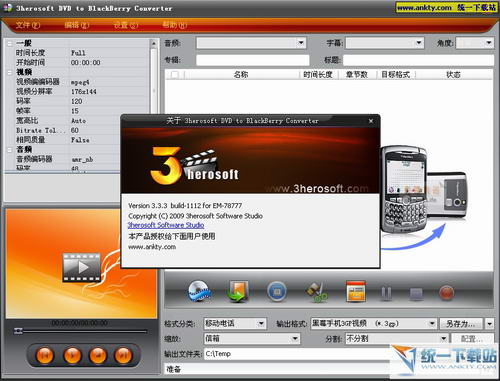Viewport: 500px width, 381px height.
Task: Click the orange play button in player
Action: click(72, 355)
